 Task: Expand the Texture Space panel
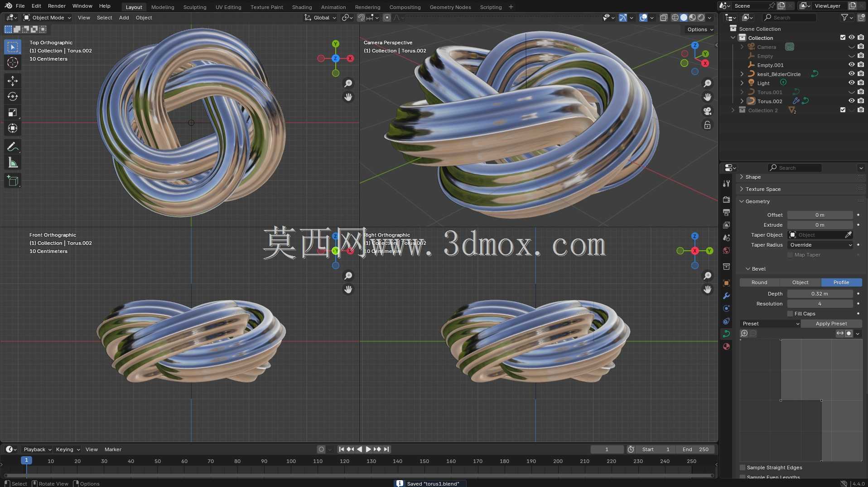point(763,189)
